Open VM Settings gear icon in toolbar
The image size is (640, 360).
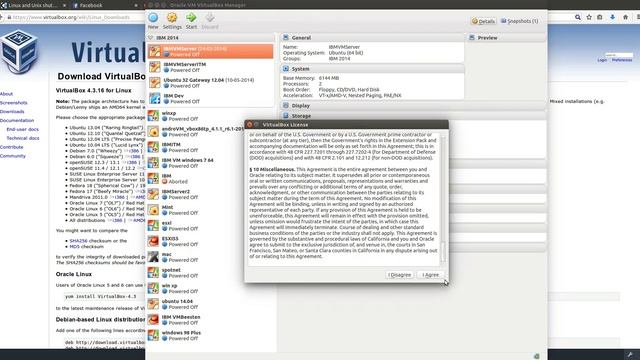pos(172,18)
